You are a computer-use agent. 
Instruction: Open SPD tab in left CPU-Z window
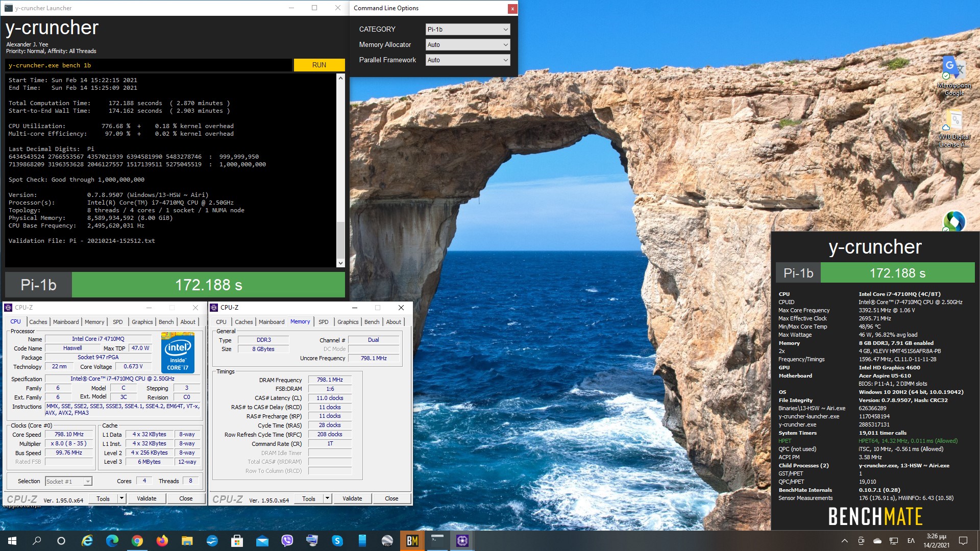coord(118,322)
